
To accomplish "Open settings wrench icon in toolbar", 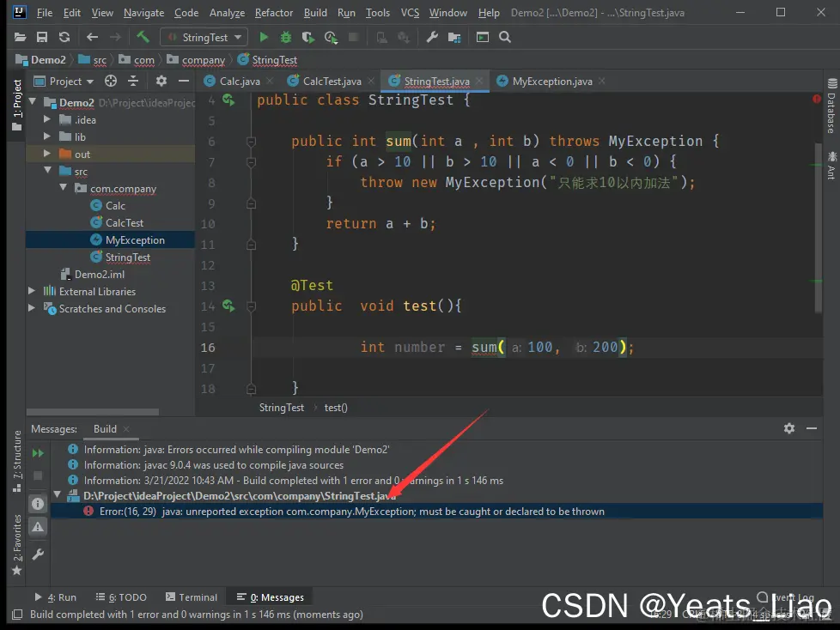I will click(432, 37).
